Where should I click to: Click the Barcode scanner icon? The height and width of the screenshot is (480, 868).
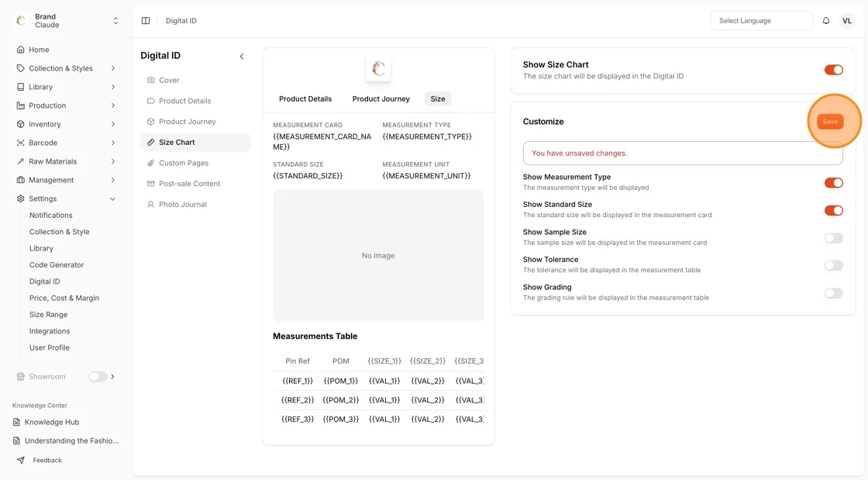coord(20,143)
